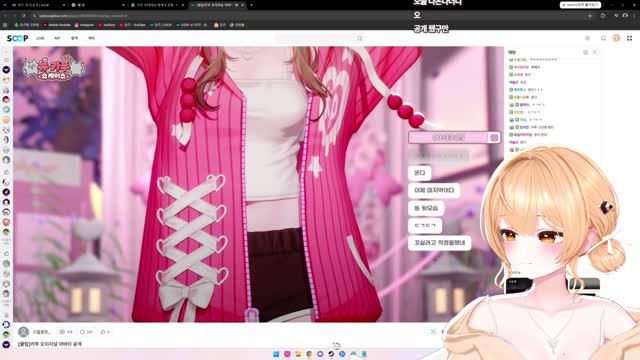Click the purple sidebar icon at top
The width and height of the screenshot is (640, 360).
(6, 70)
